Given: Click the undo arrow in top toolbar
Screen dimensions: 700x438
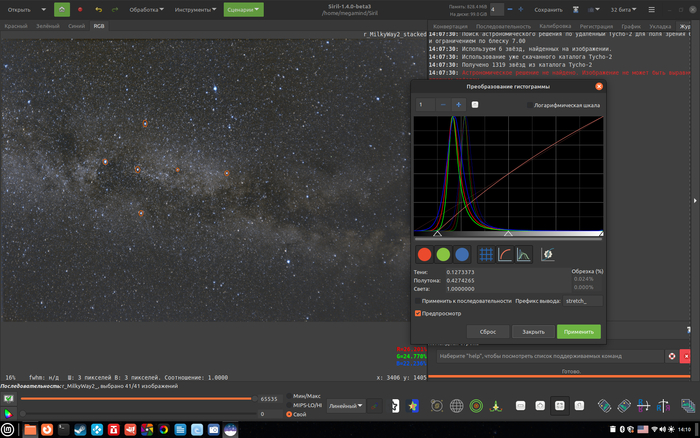Looking at the screenshot, I should (x=99, y=9).
